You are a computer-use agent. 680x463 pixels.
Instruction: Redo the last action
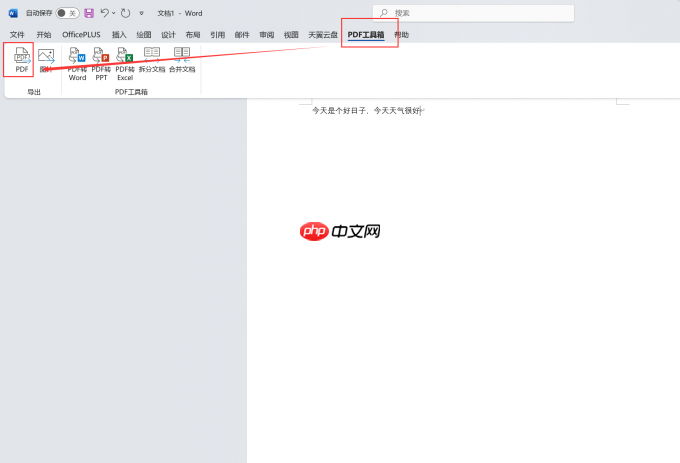point(126,13)
